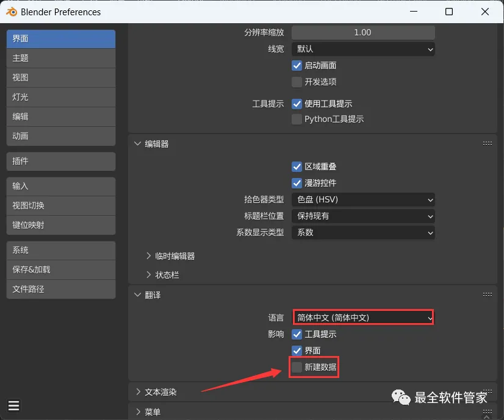Open the 拾色器类型 dropdown
Image resolution: width=504 pixels, height=420 pixels.
(363, 200)
